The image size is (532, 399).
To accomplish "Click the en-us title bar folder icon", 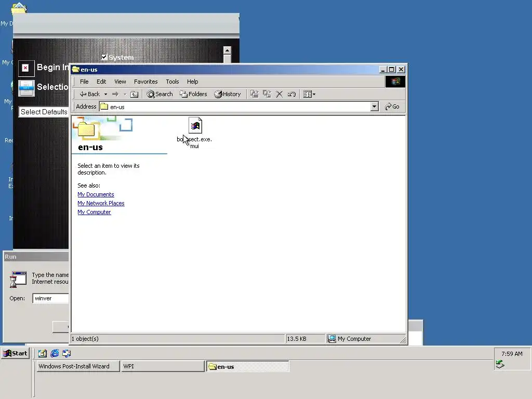I will point(76,69).
